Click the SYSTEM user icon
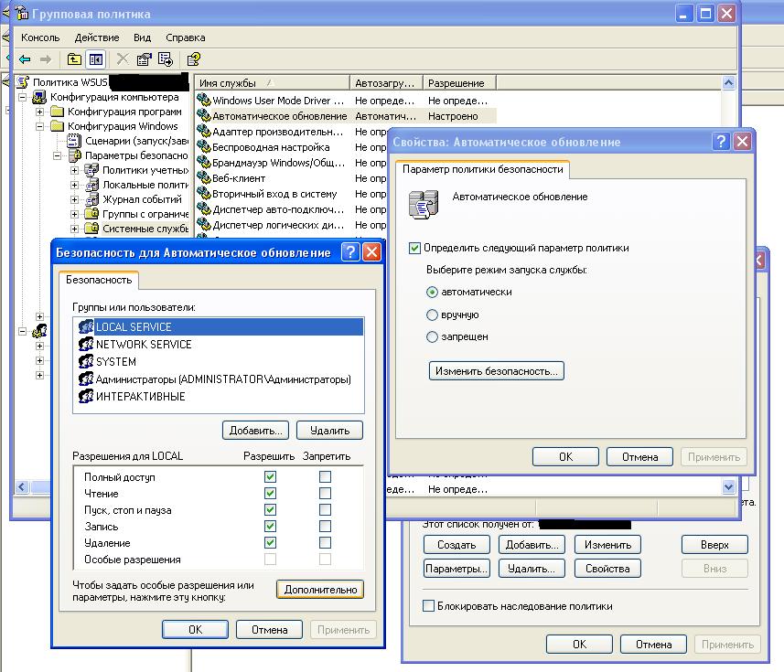This screenshot has width=784, height=672. (86, 361)
